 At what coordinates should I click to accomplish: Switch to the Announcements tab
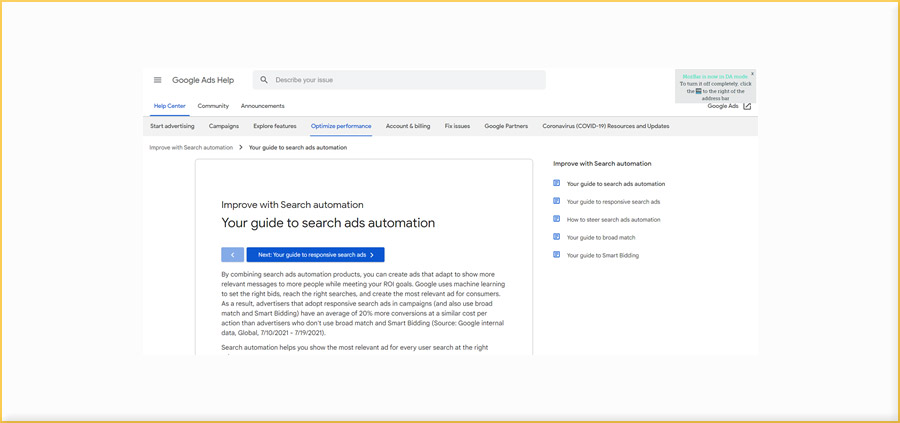[x=262, y=106]
